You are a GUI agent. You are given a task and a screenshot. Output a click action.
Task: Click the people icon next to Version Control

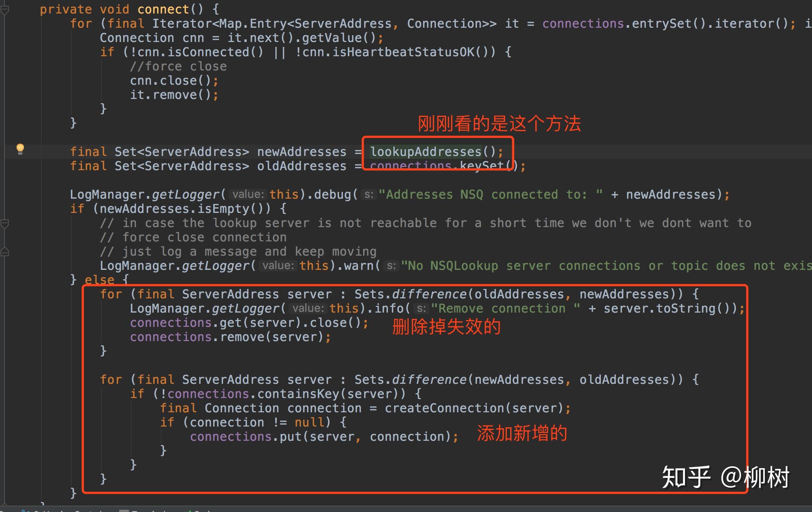point(25,511)
